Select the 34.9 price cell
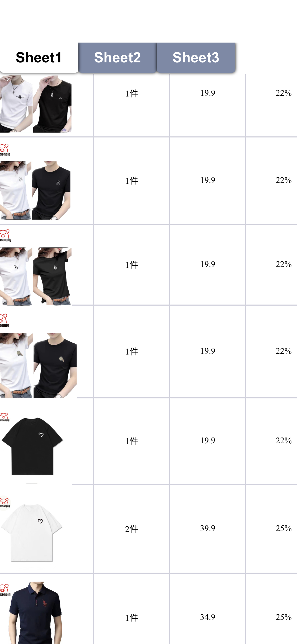Screen dimensions: 297x644 coord(208,609)
